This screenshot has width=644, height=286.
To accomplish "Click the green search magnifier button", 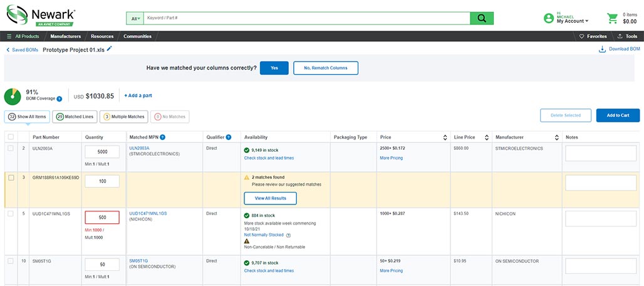I will click(482, 18).
